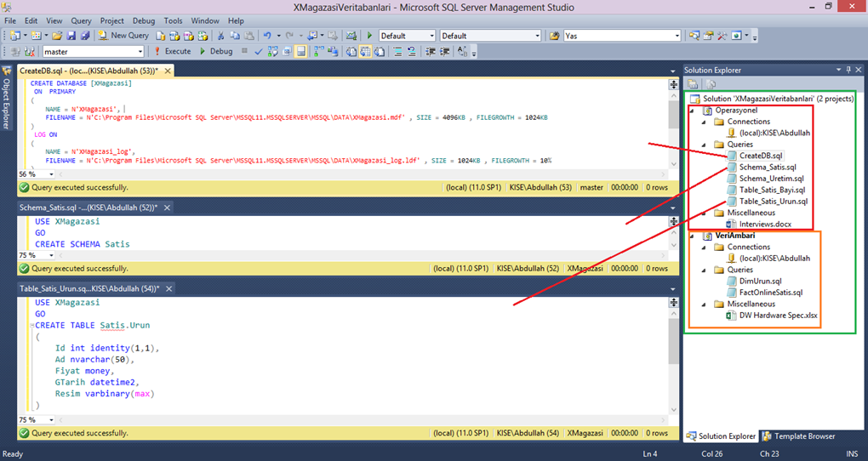The height and width of the screenshot is (461, 868).
Task: Toggle IntelliSense Enabled button
Action: point(300,52)
